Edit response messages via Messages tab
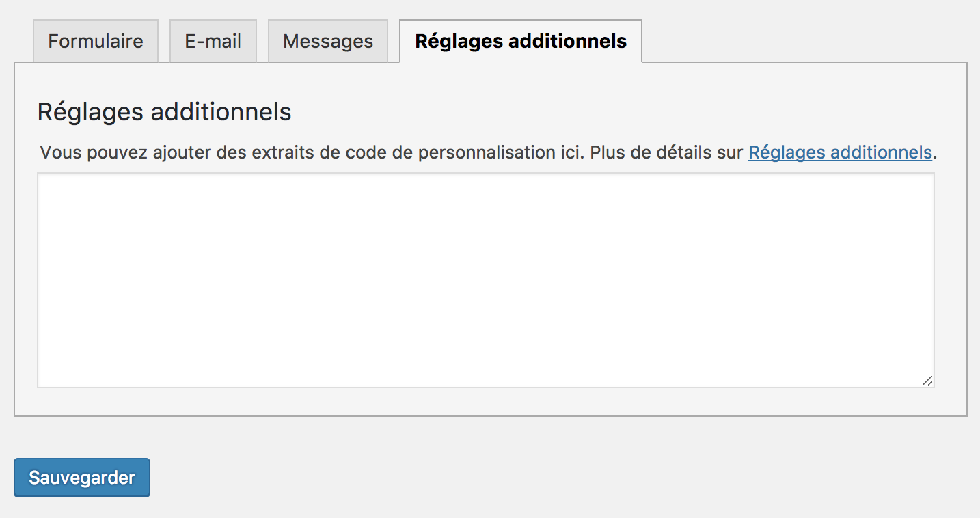This screenshot has height=518, width=980. point(328,40)
